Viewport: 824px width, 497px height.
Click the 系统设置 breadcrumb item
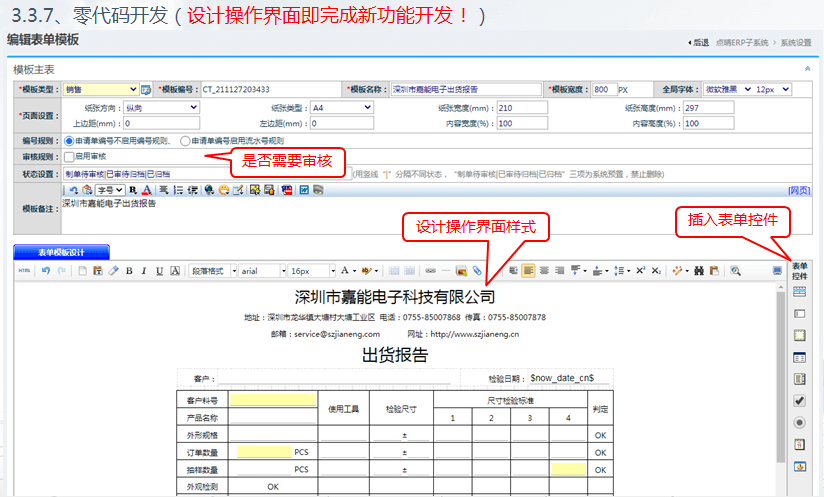click(795, 43)
